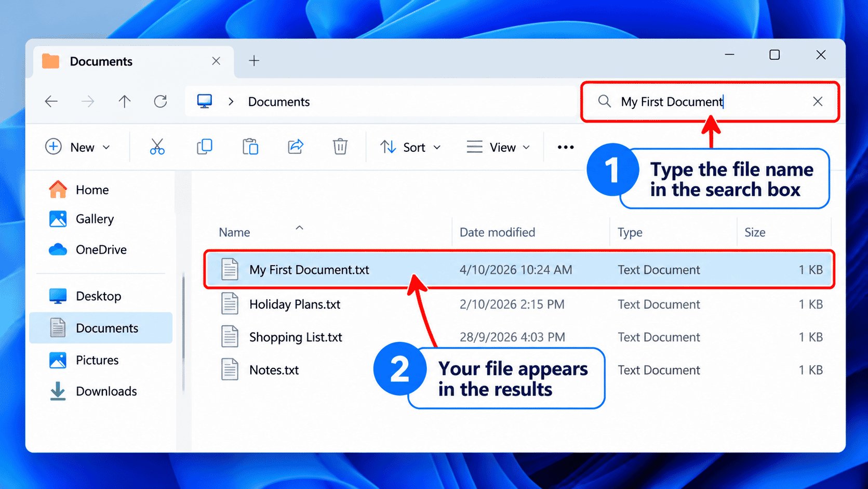
Task: Open the View layout dropdown
Action: tap(498, 147)
